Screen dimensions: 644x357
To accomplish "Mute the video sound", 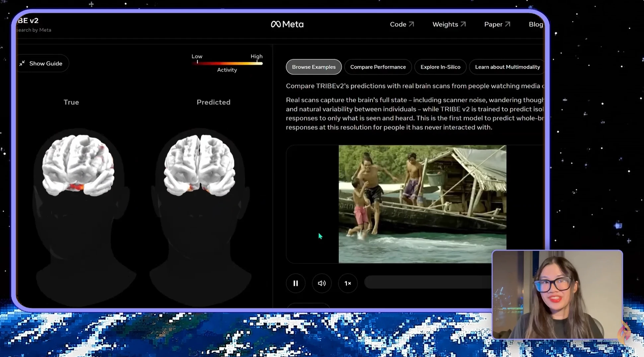I will [x=322, y=283].
